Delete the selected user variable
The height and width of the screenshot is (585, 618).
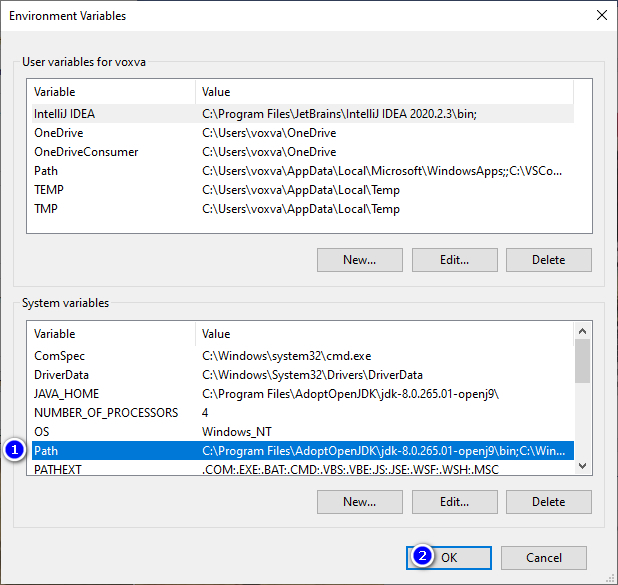point(548,260)
